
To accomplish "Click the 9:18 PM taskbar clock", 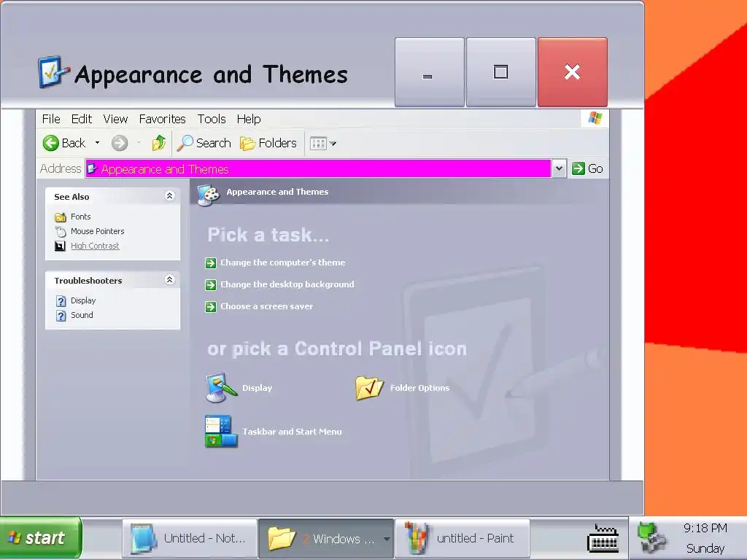I will (x=705, y=528).
